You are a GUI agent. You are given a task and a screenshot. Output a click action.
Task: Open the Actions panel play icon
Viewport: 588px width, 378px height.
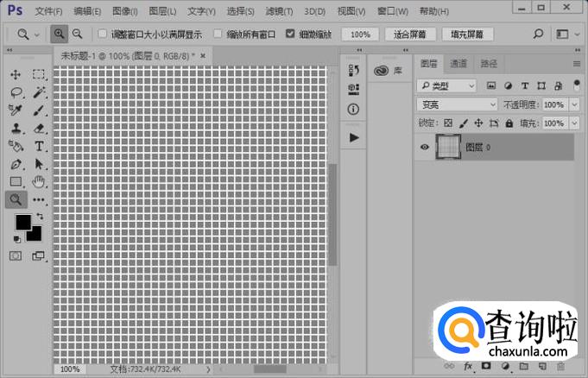tap(354, 137)
